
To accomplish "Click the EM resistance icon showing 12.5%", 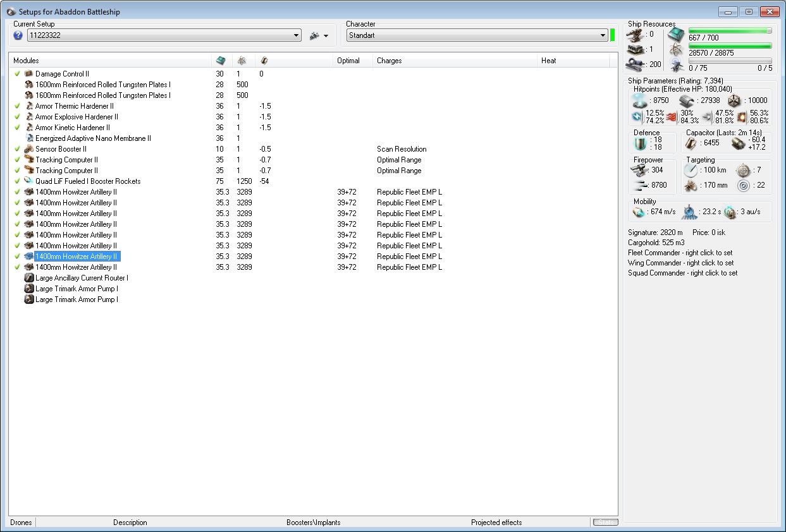I will click(637, 116).
